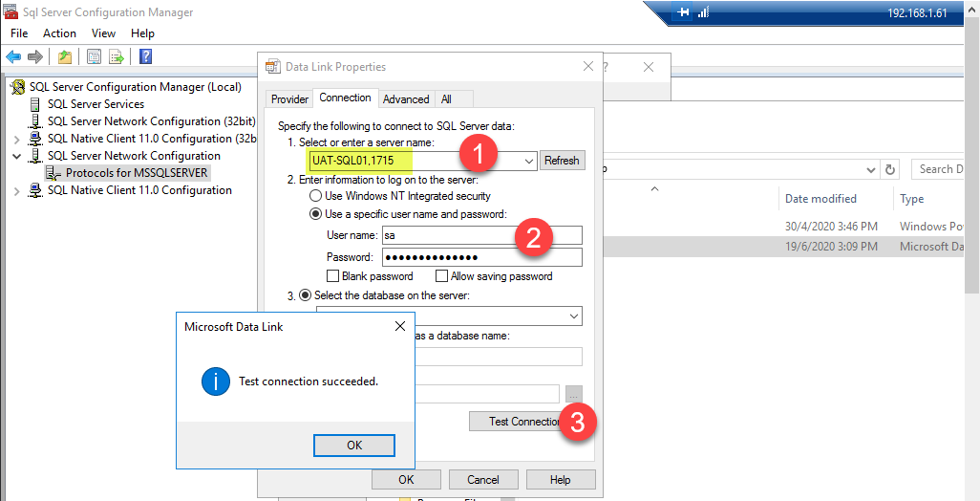Select Protocols for MSSQLSERVER tree item
980x501 pixels.
[x=137, y=173]
